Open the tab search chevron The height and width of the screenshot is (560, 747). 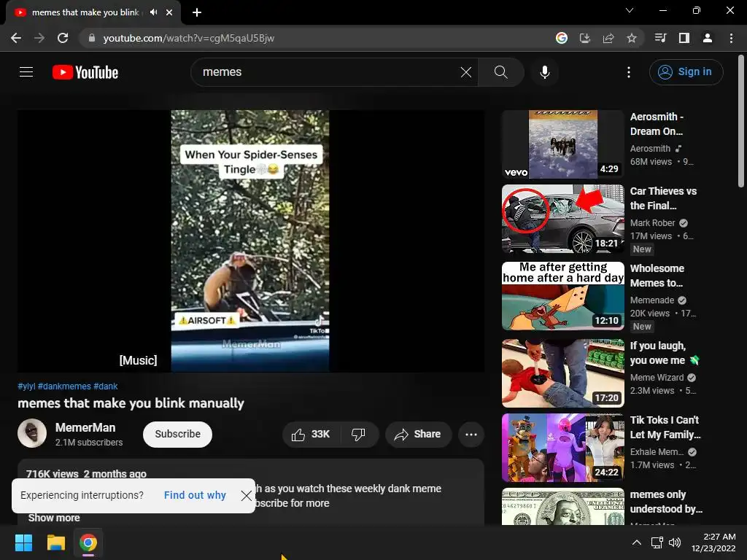tap(630, 10)
